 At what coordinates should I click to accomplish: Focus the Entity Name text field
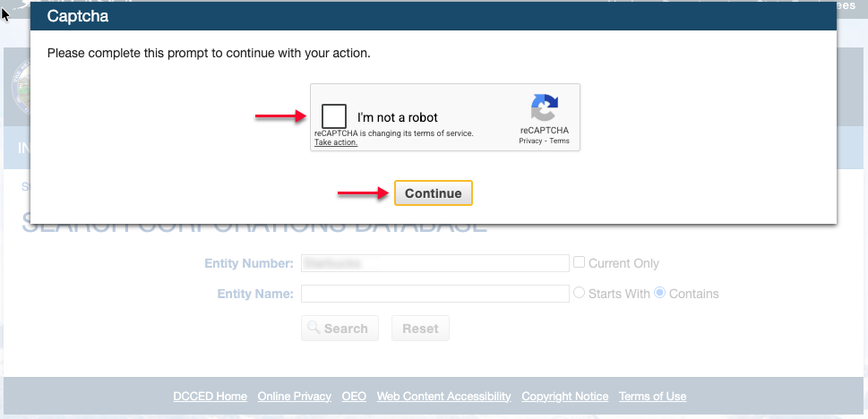(x=435, y=294)
